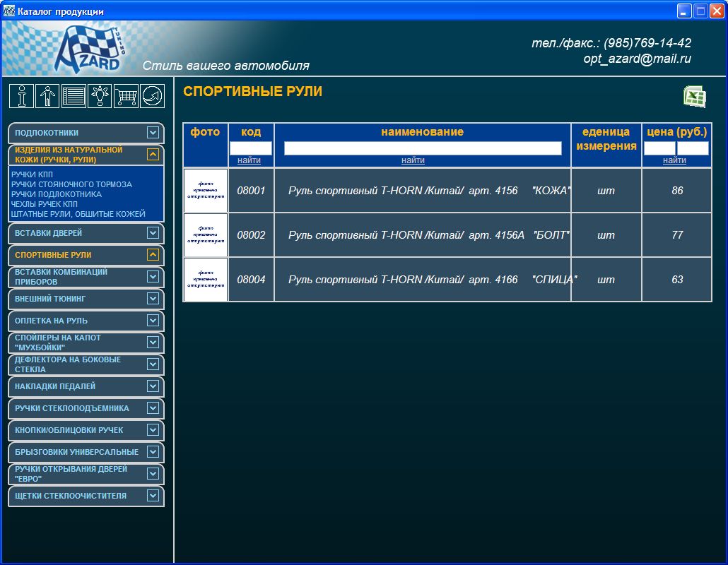The image size is (728, 565).
Task: Expand the ОПЛЕТКА НА РУЛЬ category
Action: (x=152, y=321)
